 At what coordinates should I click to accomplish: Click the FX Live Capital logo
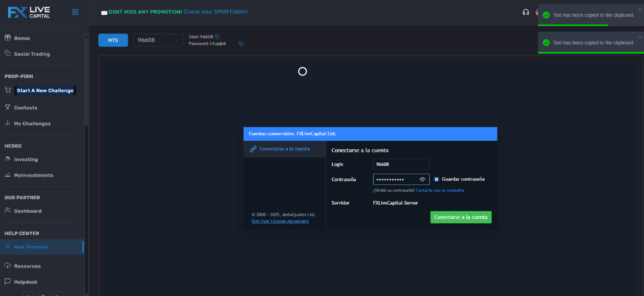29,12
